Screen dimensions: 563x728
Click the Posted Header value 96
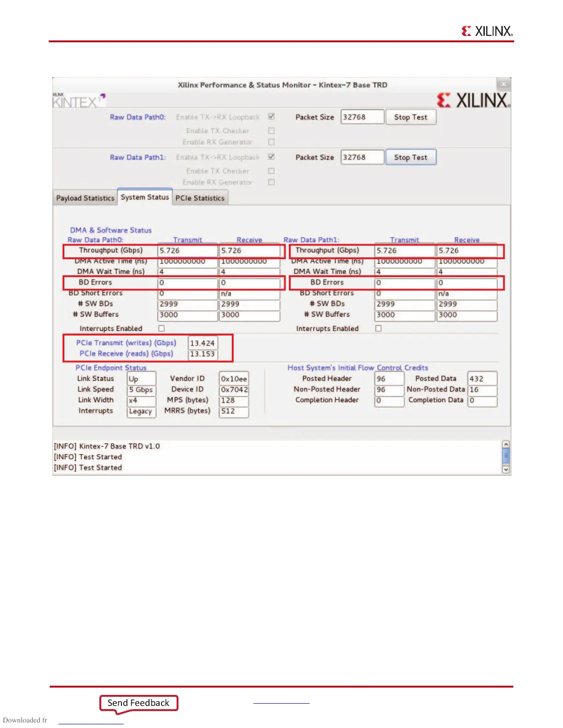[x=389, y=379]
